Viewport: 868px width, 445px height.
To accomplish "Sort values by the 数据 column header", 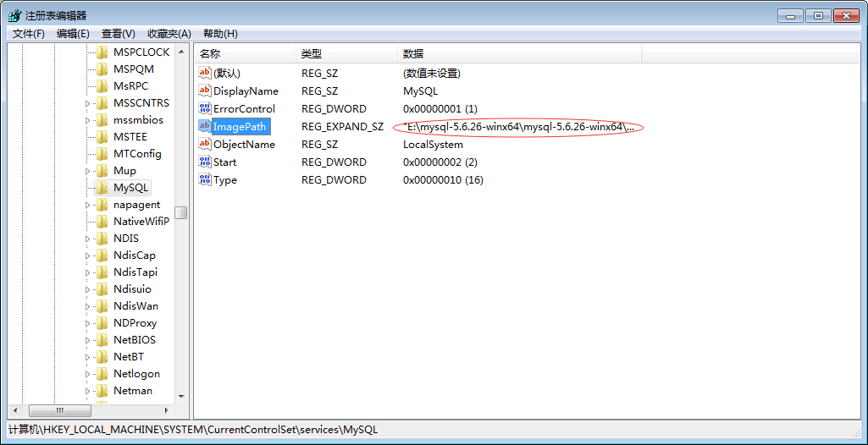I will coord(520,54).
